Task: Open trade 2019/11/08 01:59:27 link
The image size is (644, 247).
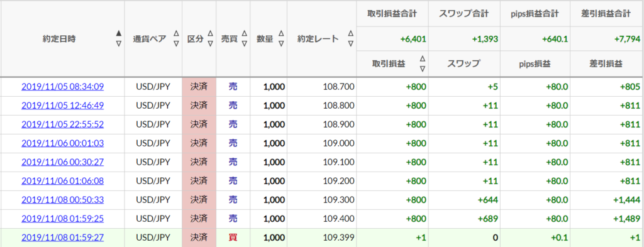Action: pyautogui.click(x=62, y=238)
